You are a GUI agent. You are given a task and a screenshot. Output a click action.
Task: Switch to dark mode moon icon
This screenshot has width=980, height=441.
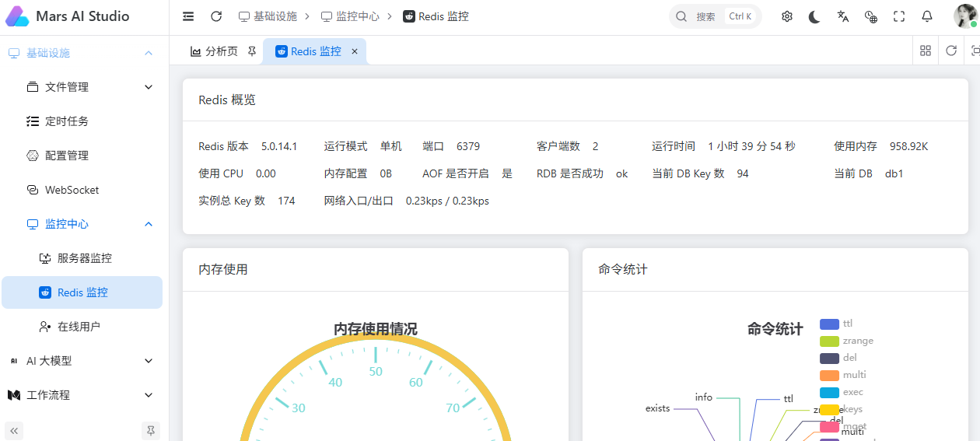coord(814,16)
